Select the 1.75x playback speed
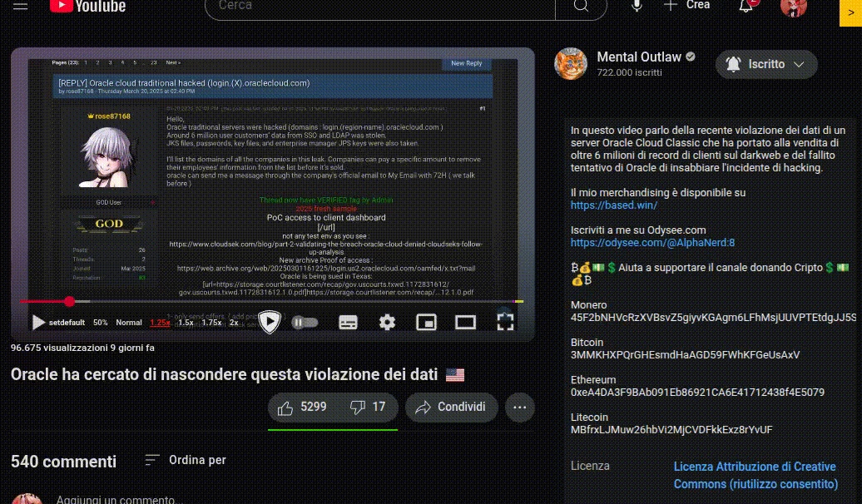Screen dimensions: 862x504 point(211,323)
